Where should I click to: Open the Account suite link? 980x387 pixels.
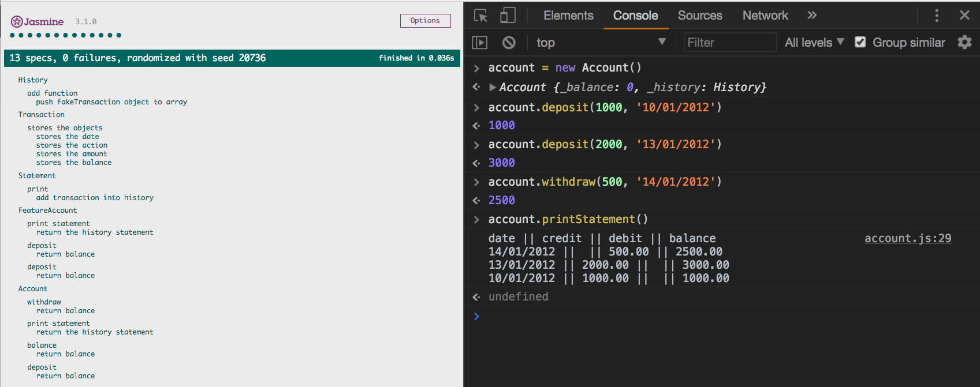[x=33, y=289]
